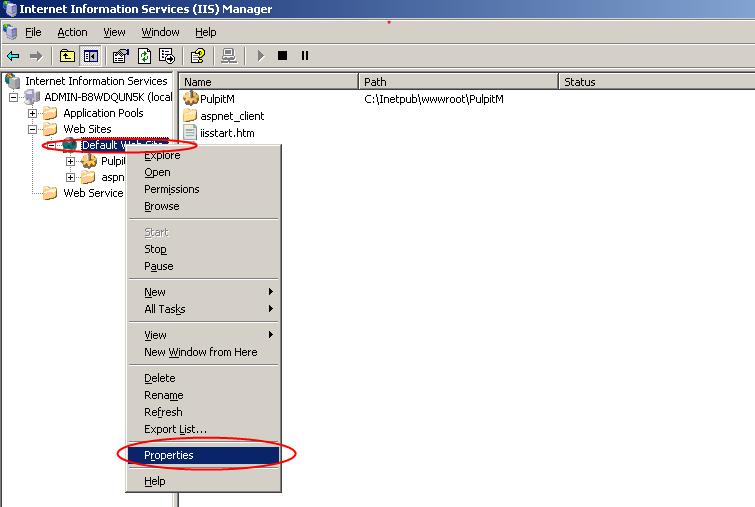The width and height of the screenshot is (755, 507).
Task: Click the Internet Information Services root icon
Action: (13, 81)
